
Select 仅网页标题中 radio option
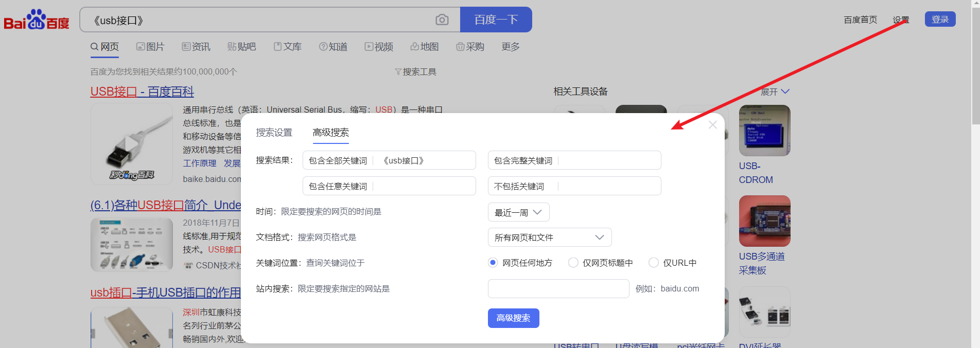573,263
